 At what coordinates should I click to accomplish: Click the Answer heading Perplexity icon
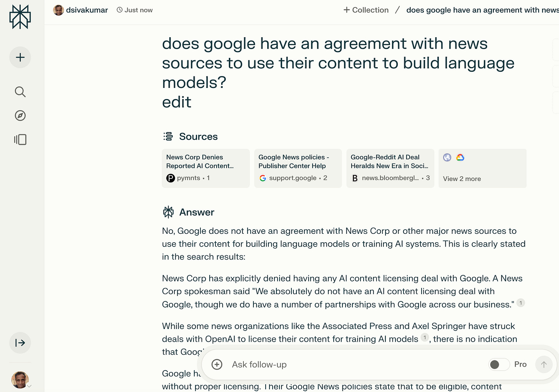[168, 212]
